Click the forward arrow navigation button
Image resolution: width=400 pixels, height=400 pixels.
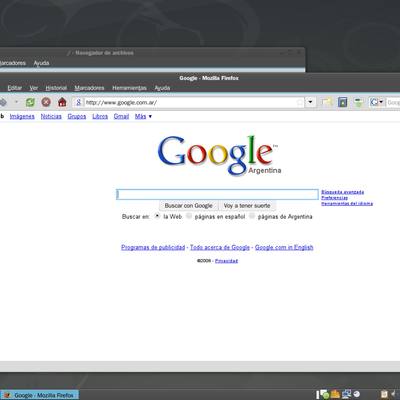pyautogui.click(x=3, y=102)
